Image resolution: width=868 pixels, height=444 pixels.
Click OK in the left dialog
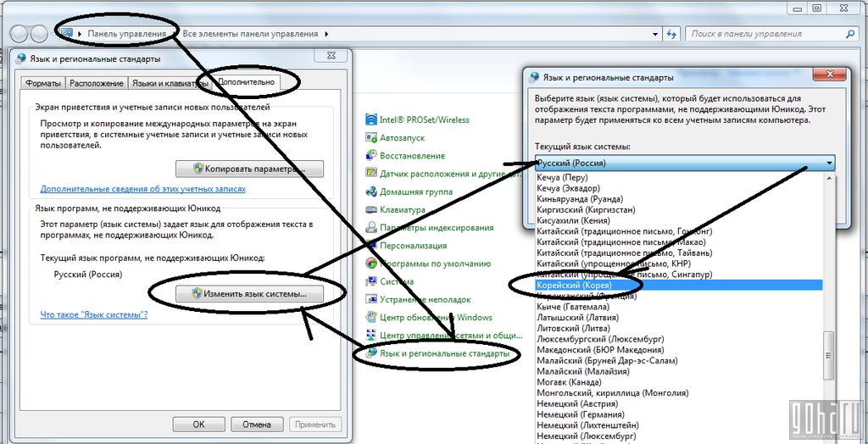[x=198, y=425]
